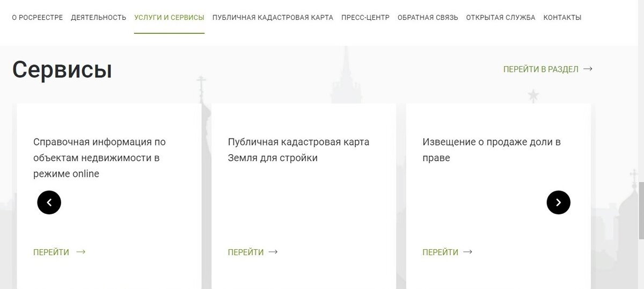This screenshot has width=644, height=289.
Task: Click ПЕРЕЙТИ under Публичная кадастровая карта card
Action: [246, 252]
